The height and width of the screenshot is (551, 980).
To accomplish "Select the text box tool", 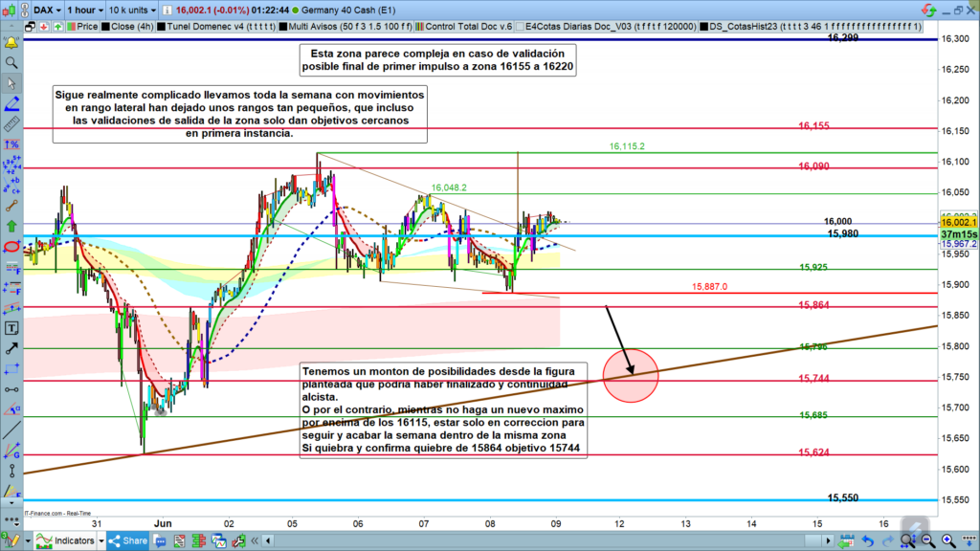I will coord(11,327).
